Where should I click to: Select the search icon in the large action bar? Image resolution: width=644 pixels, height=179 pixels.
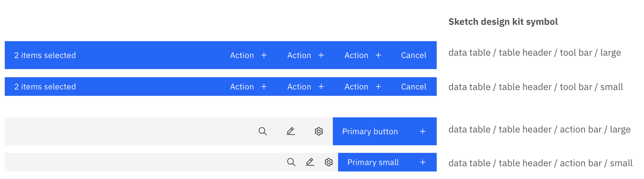pos(263,132)
